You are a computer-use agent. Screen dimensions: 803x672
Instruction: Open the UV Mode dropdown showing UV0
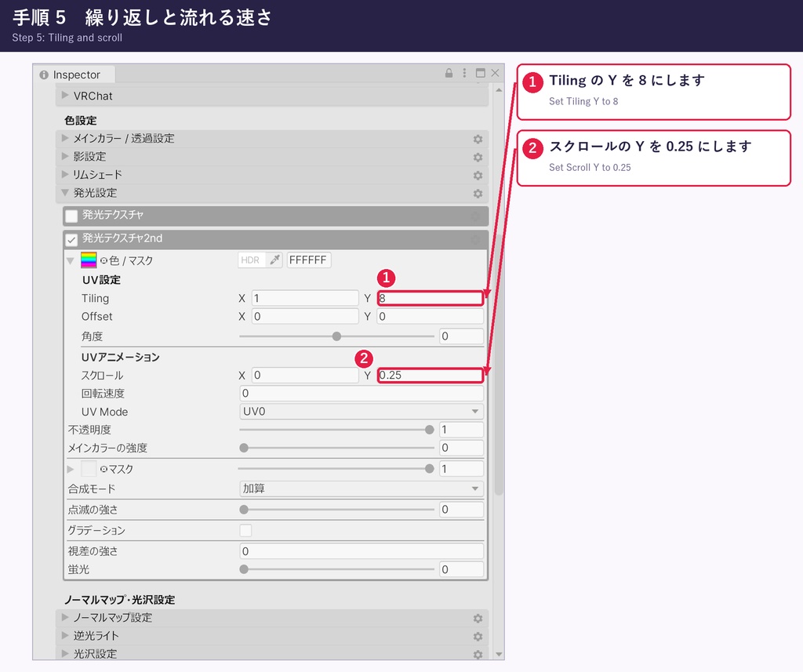coord(361,412)
